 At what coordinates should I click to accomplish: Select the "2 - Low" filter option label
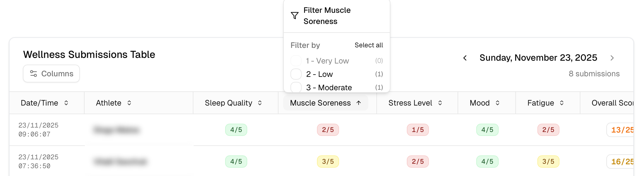coord(319,74)
